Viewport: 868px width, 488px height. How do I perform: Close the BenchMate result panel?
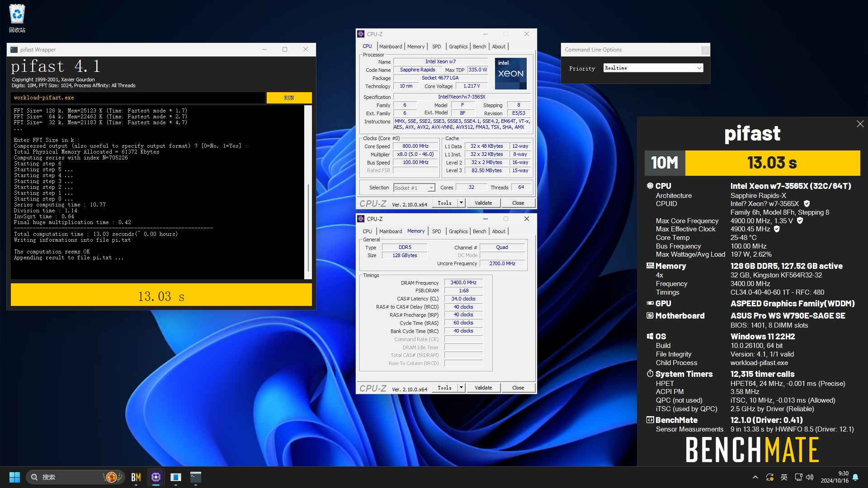pos(860,124)
